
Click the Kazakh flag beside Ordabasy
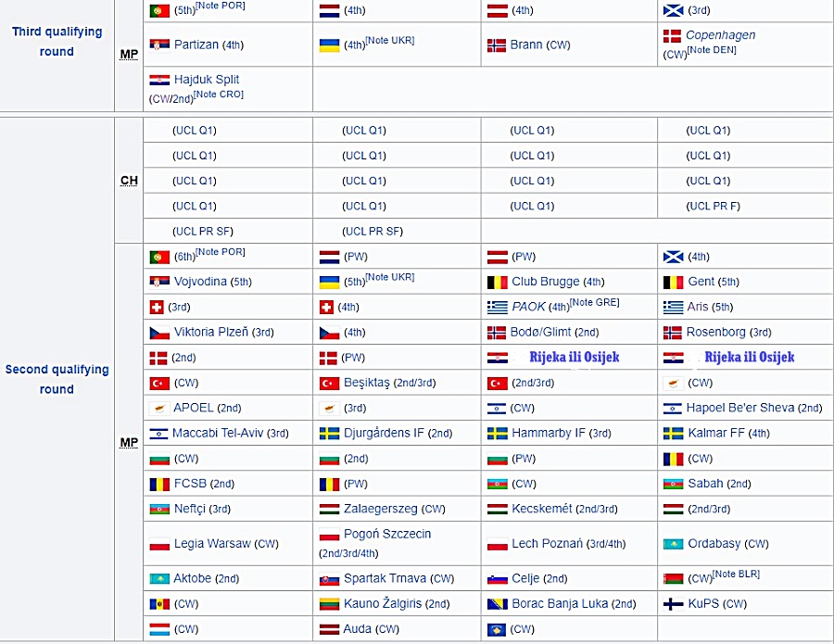[x=674, y=545]
